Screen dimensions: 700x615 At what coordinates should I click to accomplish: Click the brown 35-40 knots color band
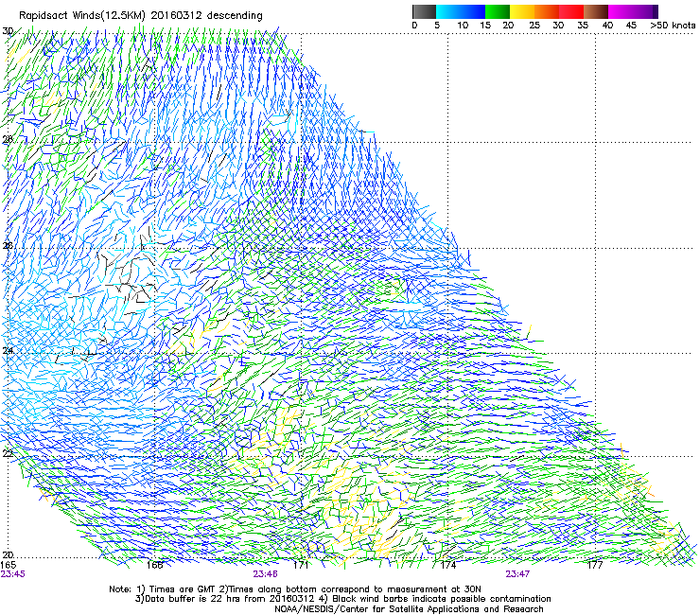pyautogui.click(x=596, y=11)
